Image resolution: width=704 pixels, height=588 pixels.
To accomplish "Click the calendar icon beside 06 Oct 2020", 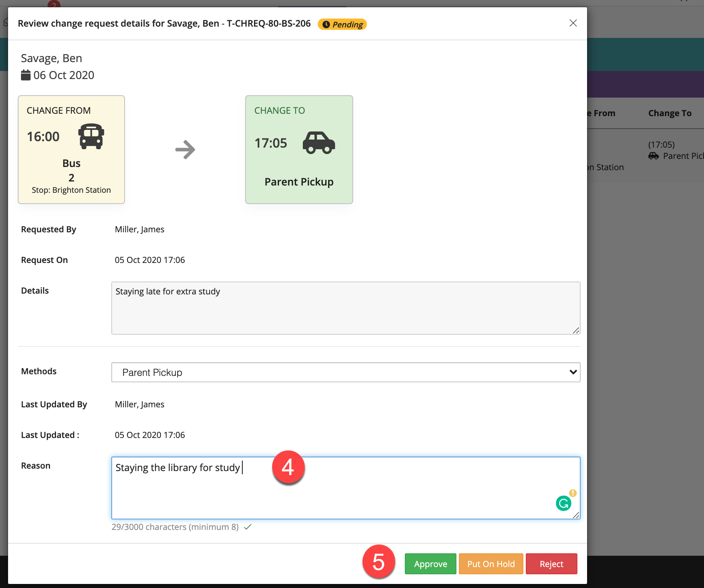I will pyautogui.click(x=26, y=75).
